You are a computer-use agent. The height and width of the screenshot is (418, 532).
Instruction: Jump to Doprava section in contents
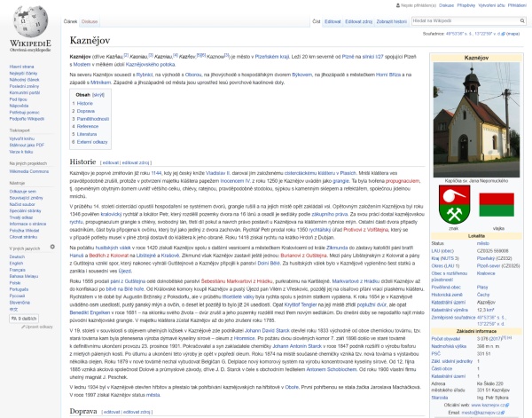pyautogui.click(x=86, y=111)
